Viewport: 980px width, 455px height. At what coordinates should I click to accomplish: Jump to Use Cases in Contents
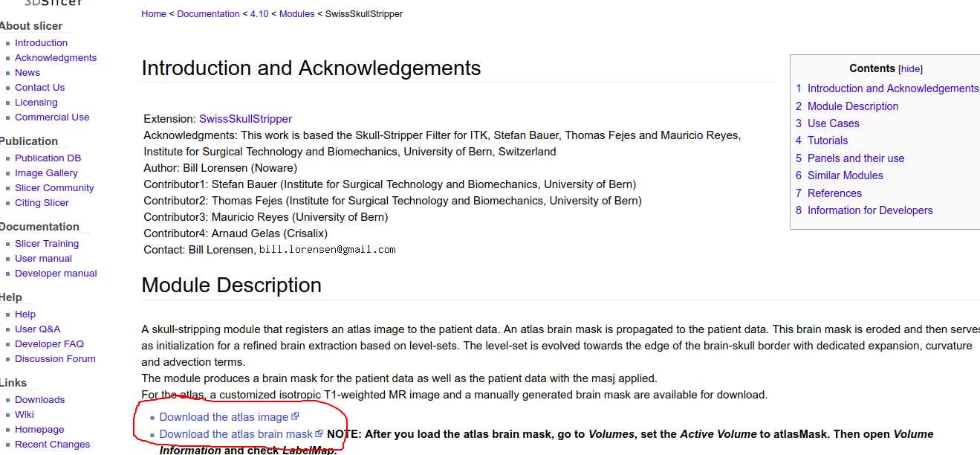click(834, 123)
